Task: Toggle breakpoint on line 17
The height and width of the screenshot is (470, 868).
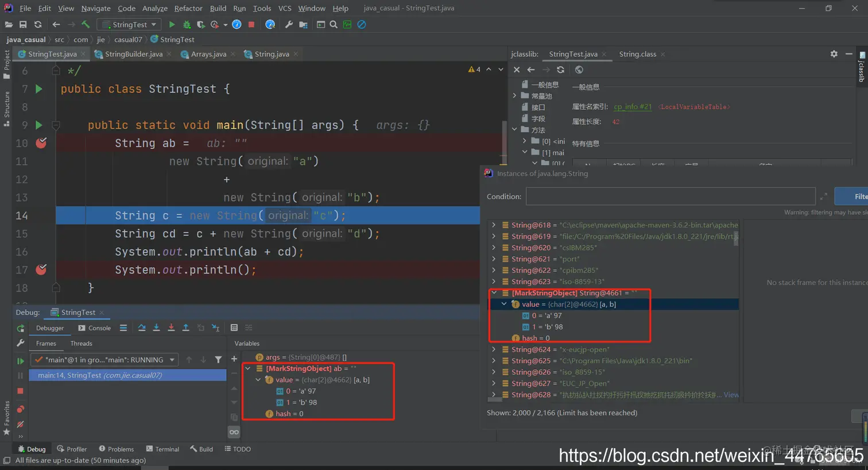Action: (x=41, y=269)
